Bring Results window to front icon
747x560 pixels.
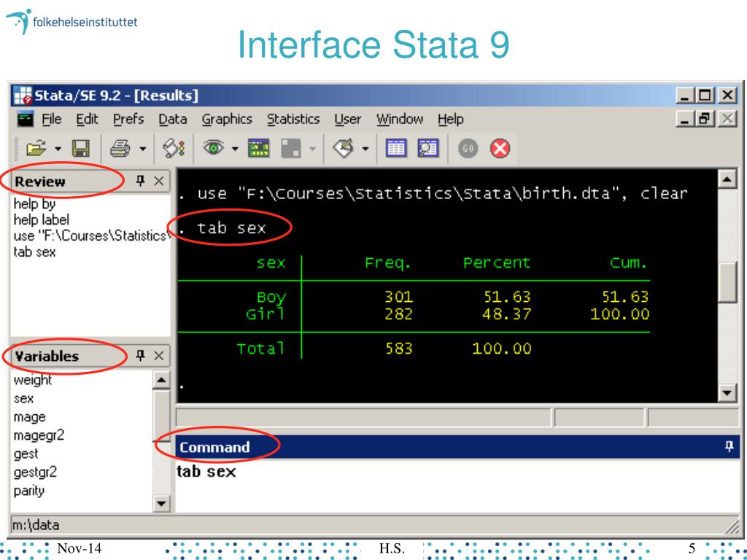(259, 149)
